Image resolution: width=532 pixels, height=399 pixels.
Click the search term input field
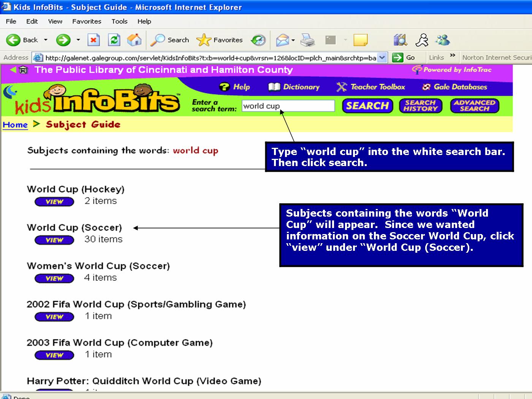tap(288, 106)
